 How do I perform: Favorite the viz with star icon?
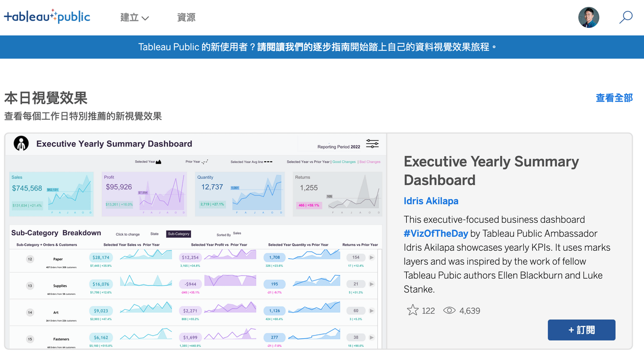click(412, 310)
